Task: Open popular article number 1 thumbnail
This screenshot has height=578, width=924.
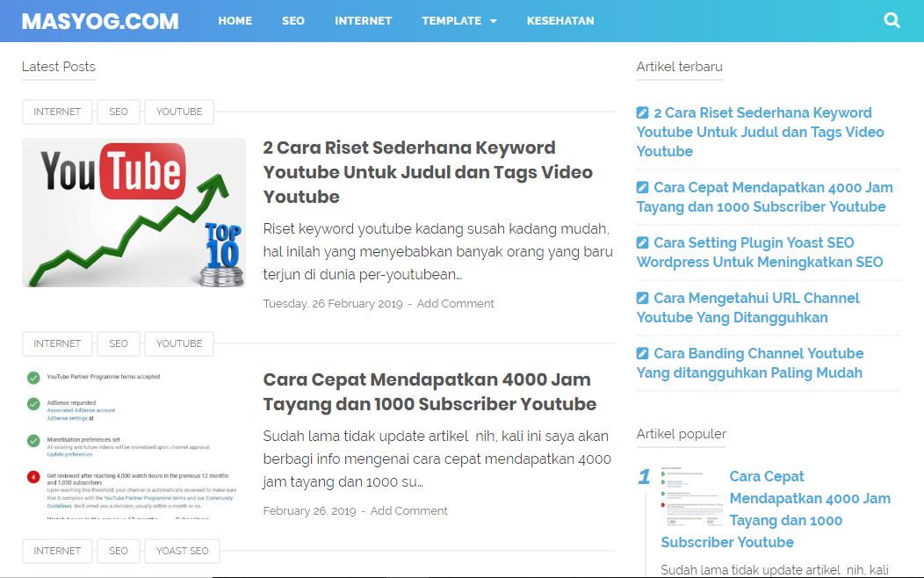Action: click(692, 496)
